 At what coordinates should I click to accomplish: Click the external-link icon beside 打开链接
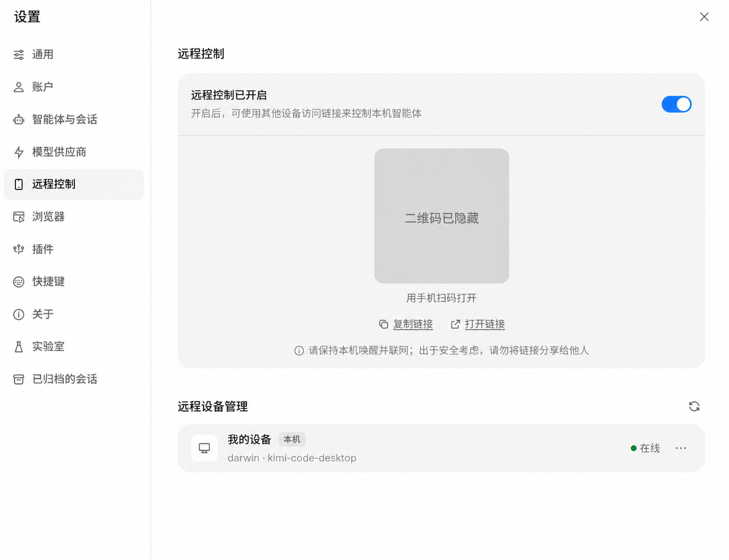click(455, 324)
